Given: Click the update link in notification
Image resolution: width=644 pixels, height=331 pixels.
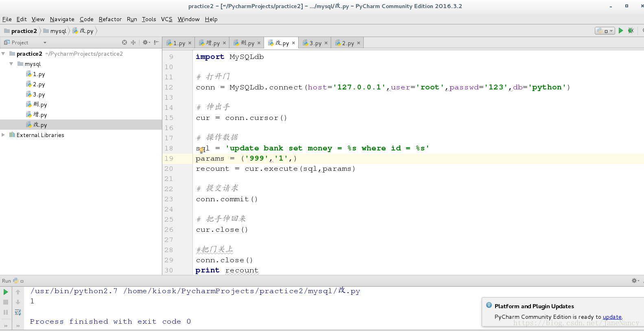Looking at the screenshot, I should coord(612,317).
